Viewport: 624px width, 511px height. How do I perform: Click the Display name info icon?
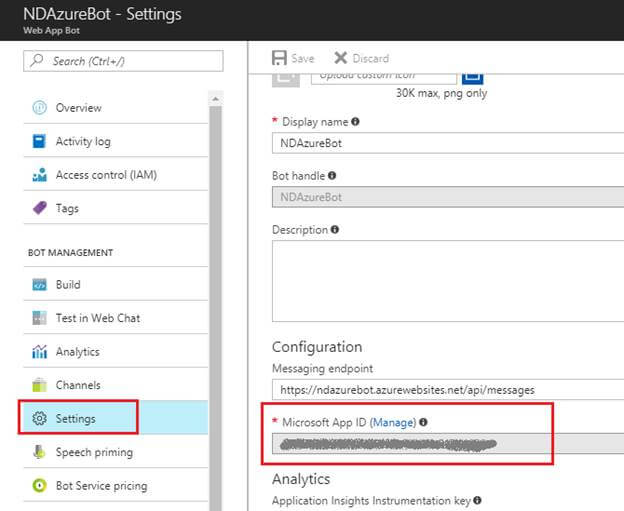coord(356,122)
